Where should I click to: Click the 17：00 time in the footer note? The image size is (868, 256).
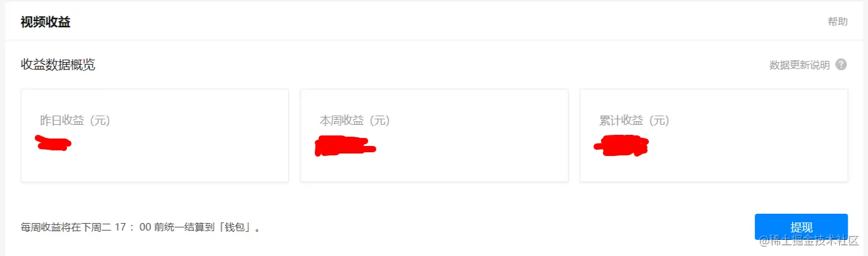coord(132,227)
